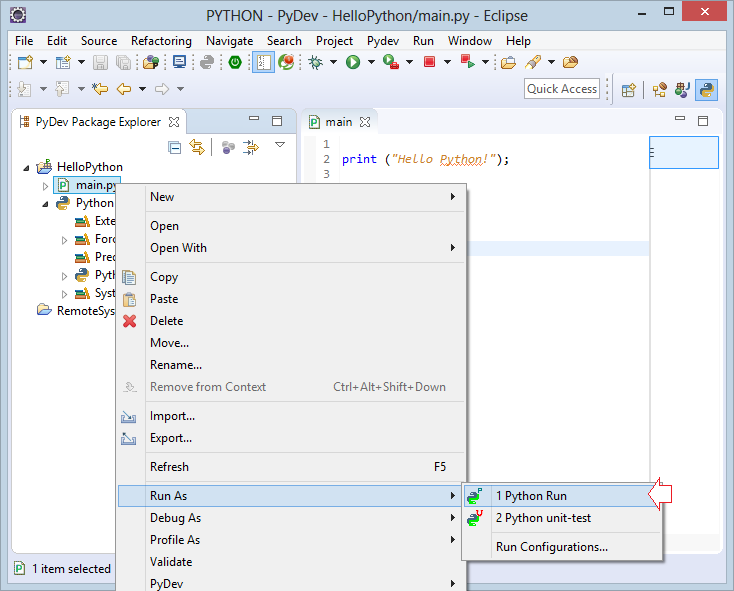Choose Copy from context menu
Screen dimensions: 734x591
(292, 277)
